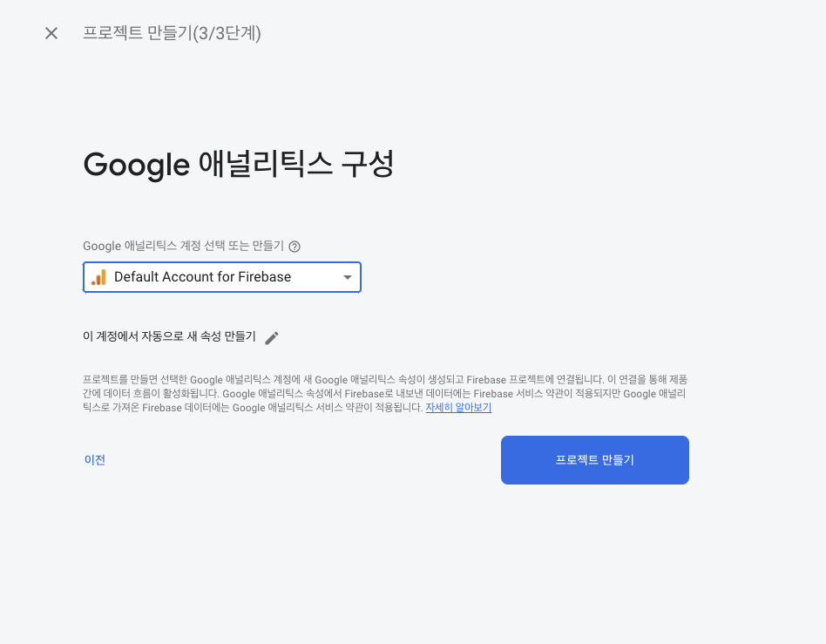Open the Default Account for Firebase dropdown
This screenshot has height=644, width=826.
pyautogui.click(x=222, y=277)
